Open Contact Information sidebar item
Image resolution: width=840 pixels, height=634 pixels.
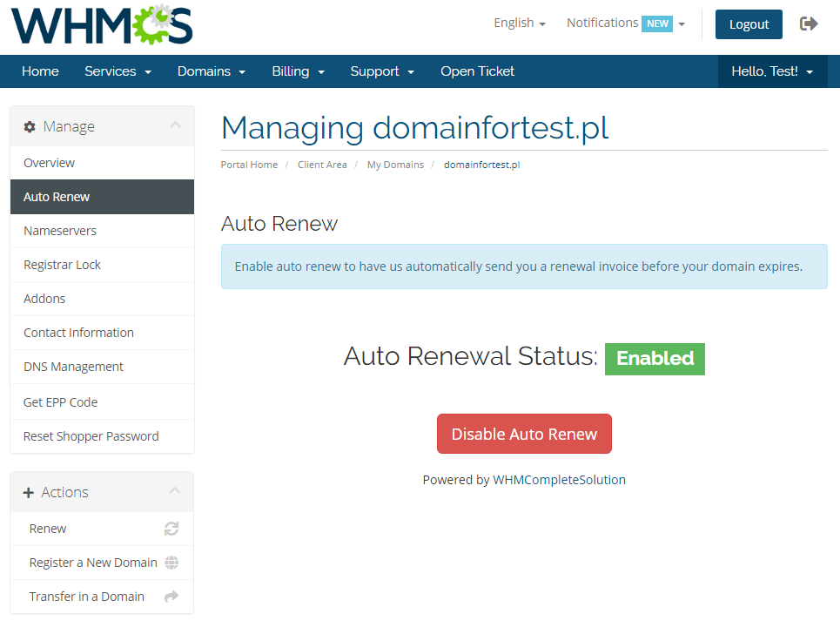click(102, 333)
